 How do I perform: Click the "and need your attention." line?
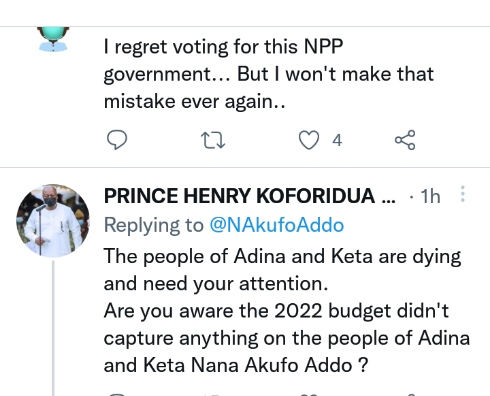[x=216, y=284]
